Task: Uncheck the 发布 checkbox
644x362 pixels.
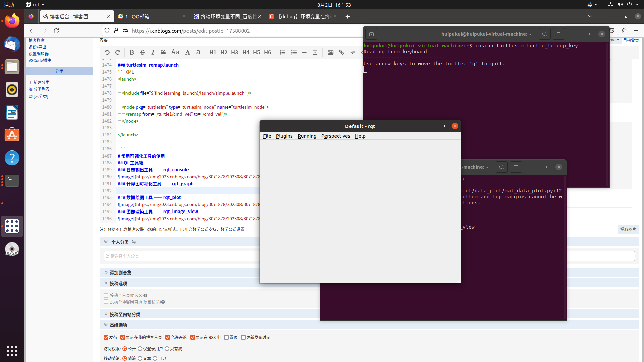Action: pos(106,337)
